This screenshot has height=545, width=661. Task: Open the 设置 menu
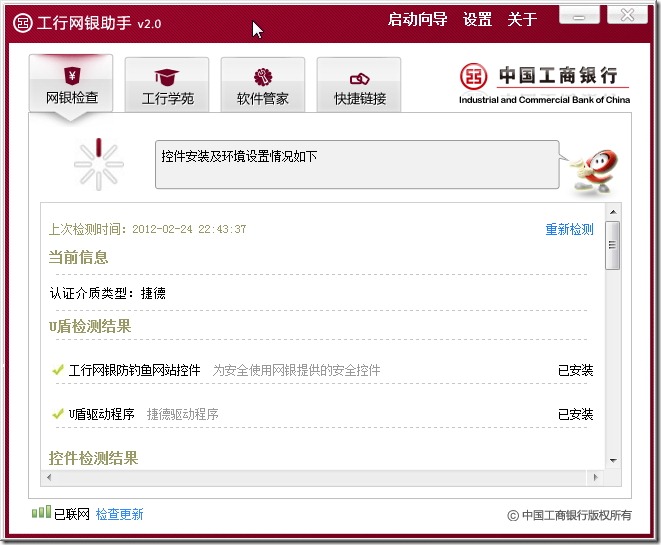[x=478, y=19]
